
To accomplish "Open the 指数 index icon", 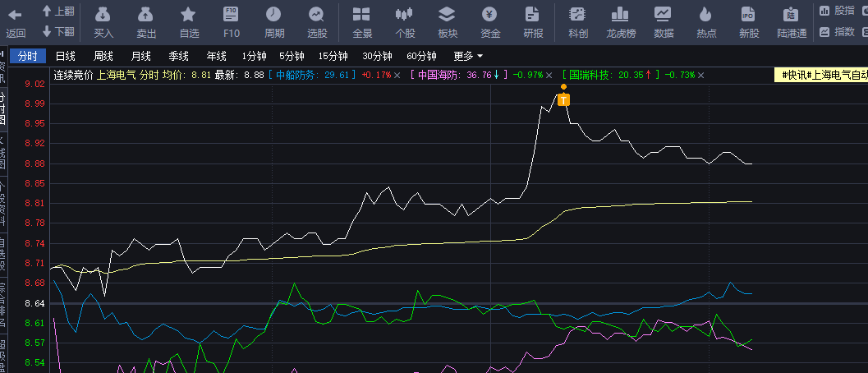I will (824, 31).
